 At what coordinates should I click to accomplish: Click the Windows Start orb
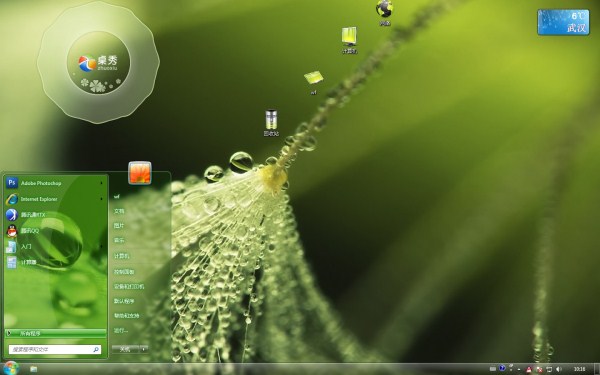click(x=11, y=368)
